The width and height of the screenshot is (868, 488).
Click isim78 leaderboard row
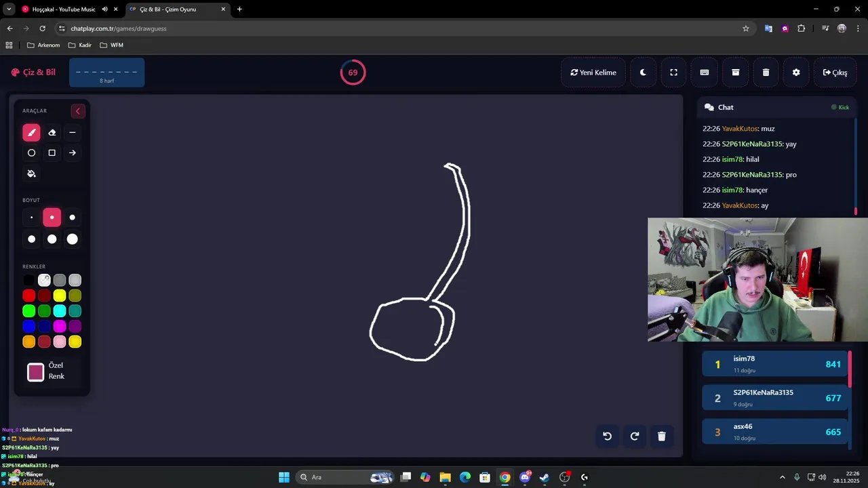point(774,364)
